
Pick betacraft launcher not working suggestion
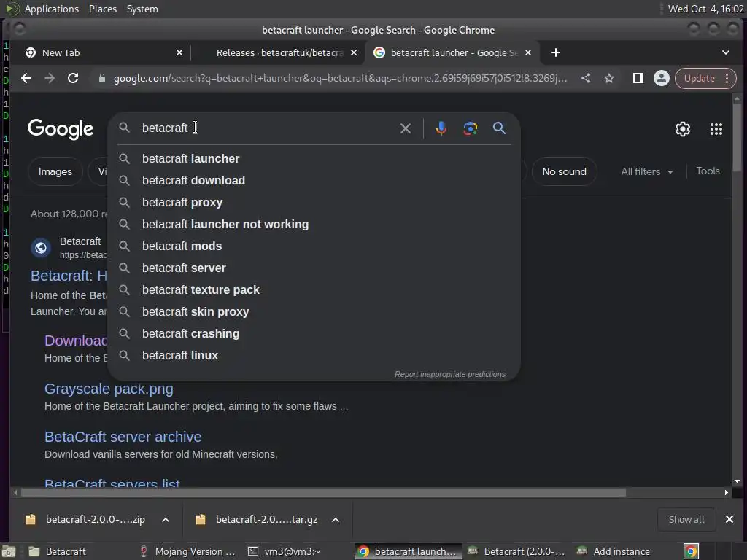[314, 225]
